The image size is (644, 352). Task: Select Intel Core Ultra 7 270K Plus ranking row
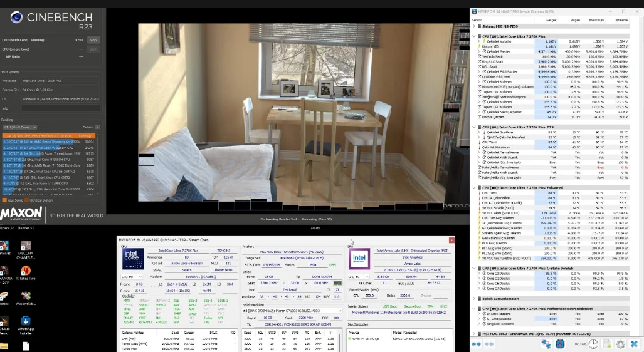48,136
